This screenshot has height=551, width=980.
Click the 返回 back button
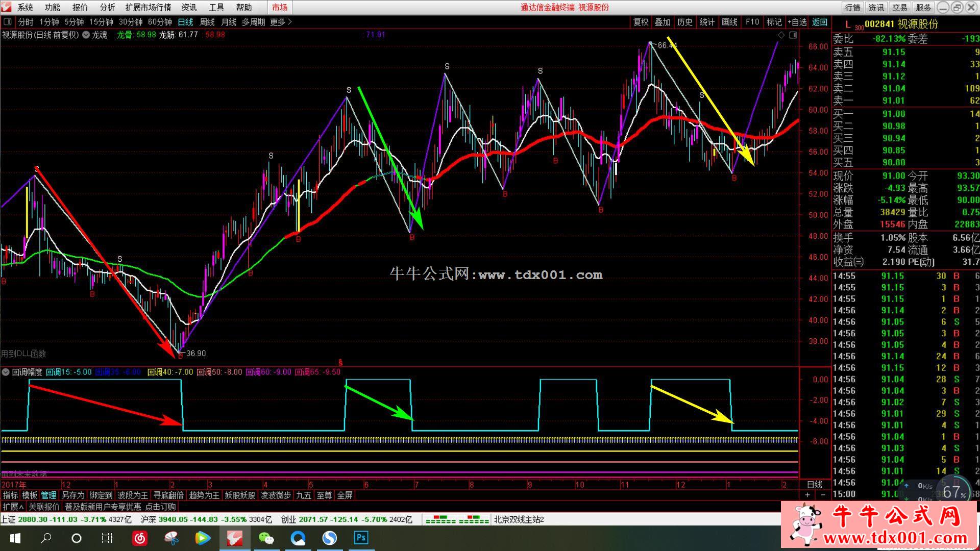(x=820, y=22)
